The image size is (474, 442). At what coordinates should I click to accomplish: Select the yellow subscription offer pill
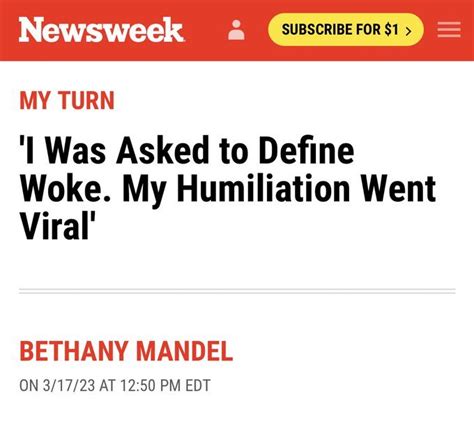346,29
